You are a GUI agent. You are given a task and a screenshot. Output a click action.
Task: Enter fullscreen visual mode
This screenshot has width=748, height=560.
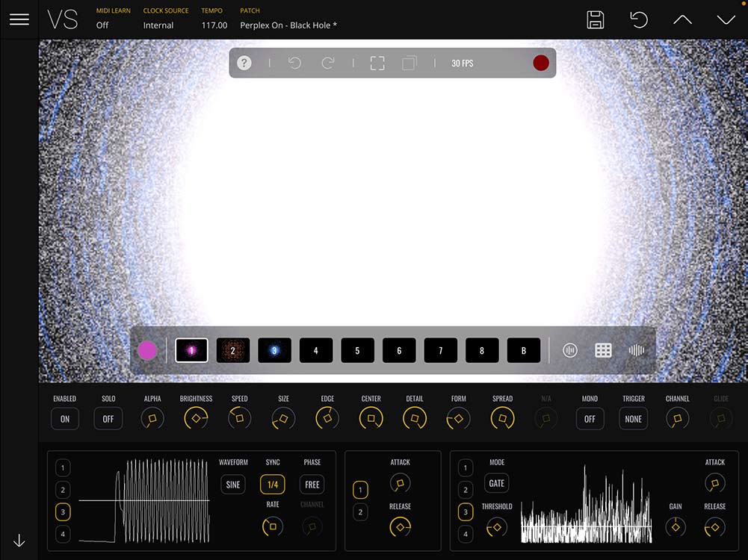[x=377, y=63]
